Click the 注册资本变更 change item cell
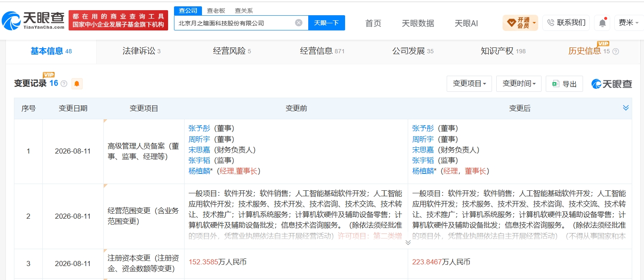644x280 pixels. (144, 263)
